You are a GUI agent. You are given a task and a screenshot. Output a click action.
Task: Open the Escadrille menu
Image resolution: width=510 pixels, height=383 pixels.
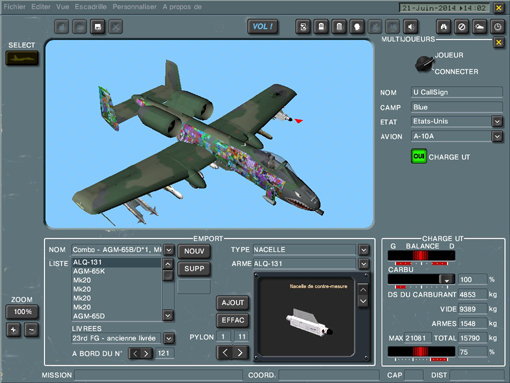click(x=90, y=7)
